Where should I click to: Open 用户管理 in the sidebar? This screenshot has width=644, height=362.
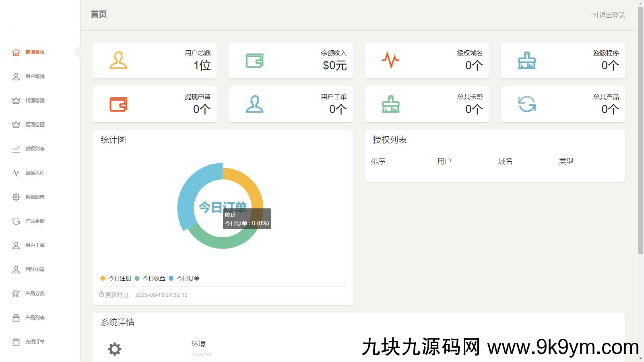[x=35, y=76]
